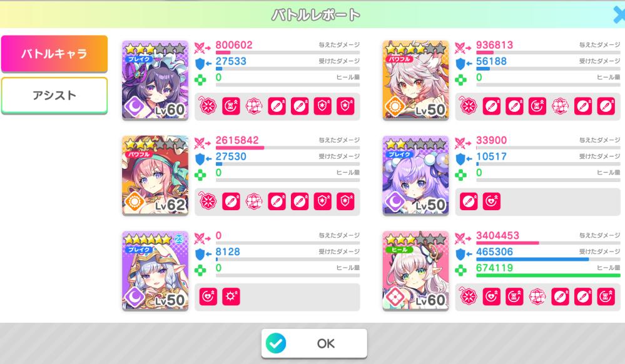Tap the five-star Lv50 elf character portrait

(155, 271)
